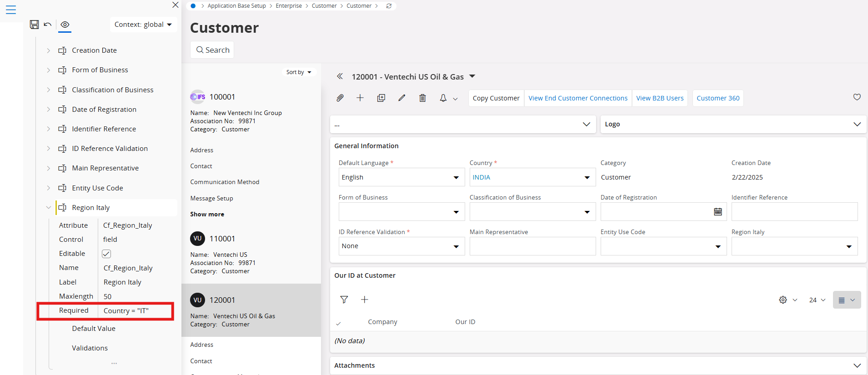Expand the Creation Date tree node
868x375 pixels.
(48, 50)
